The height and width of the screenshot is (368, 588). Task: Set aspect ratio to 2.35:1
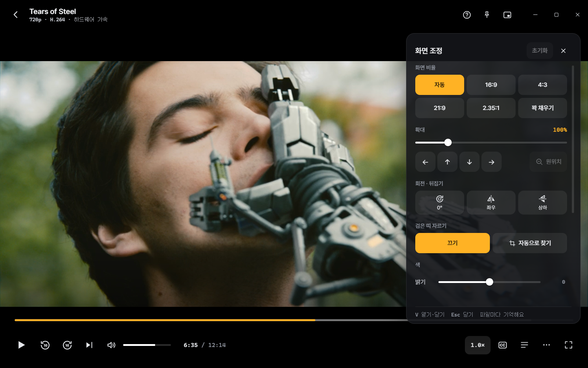tap(491, 108)
